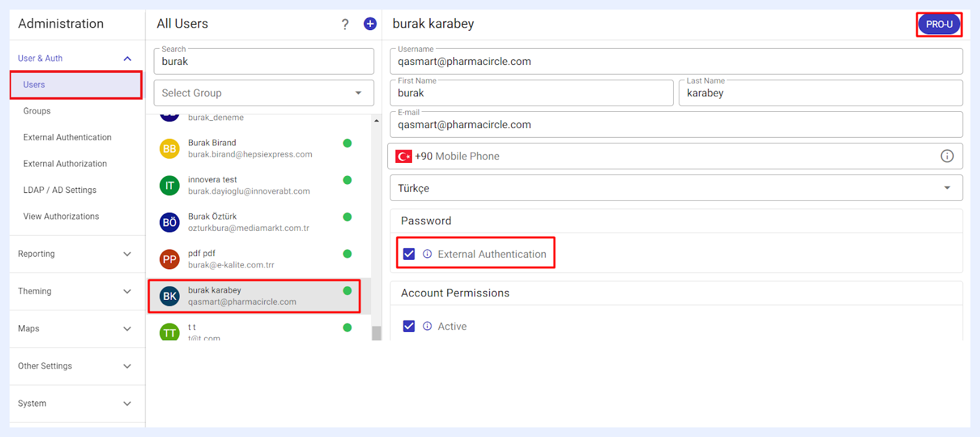Click the BK avatar for burak karabey
The height and width of the screenshot is (437, 980).
pyautogui.click(x=169, y=296)
